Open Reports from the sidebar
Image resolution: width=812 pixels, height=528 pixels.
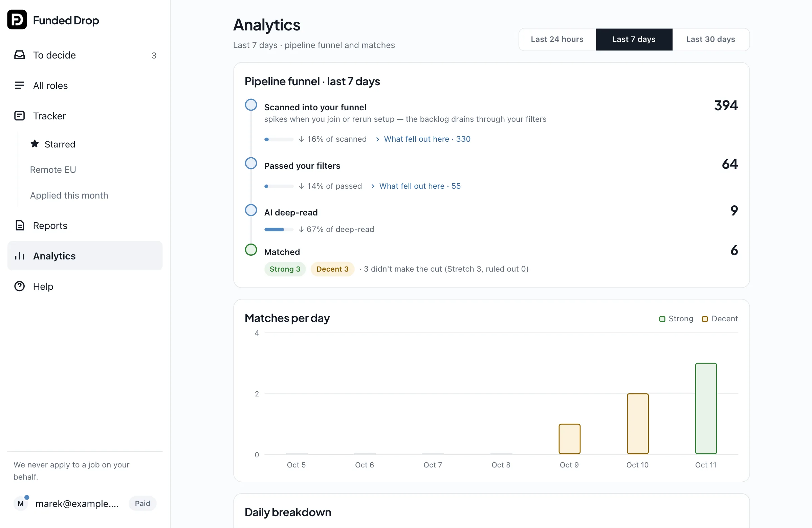(x=85, y=225)
